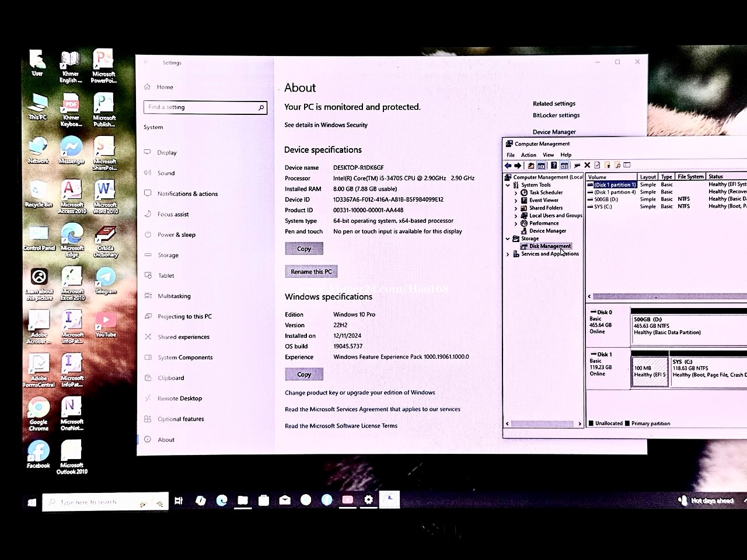Open See details in Windows Security link

(326, 125)
